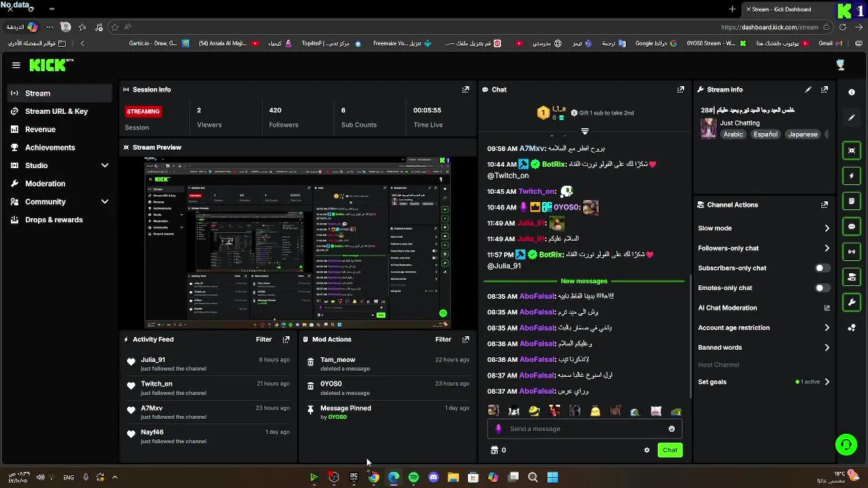This screenshot has width=868, height=488.
Task: Open Stream URL & Key page
Action: coord(59,111)
